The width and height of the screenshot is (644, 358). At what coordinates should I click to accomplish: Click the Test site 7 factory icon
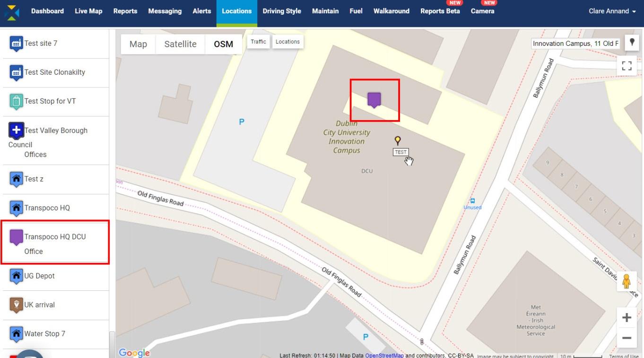point(16,44)
